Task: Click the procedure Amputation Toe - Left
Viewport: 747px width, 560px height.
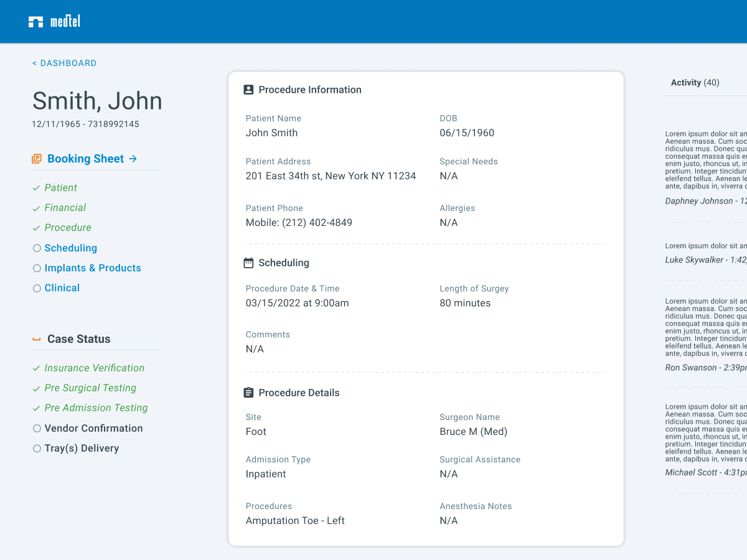Action: click(295, 521)
